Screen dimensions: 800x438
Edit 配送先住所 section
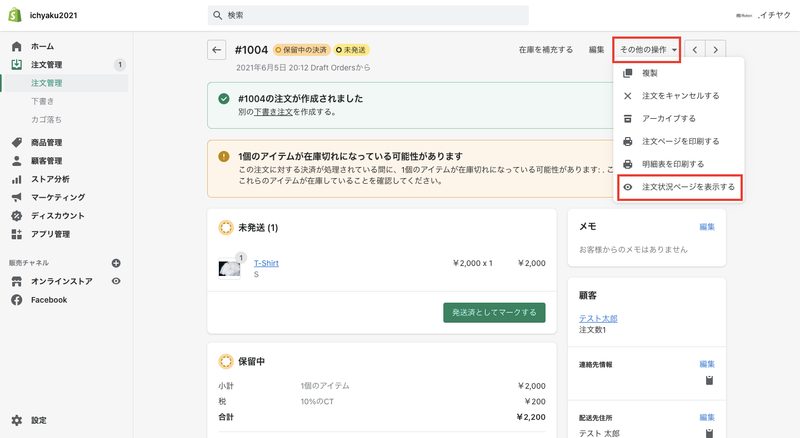tap(707, 417)
